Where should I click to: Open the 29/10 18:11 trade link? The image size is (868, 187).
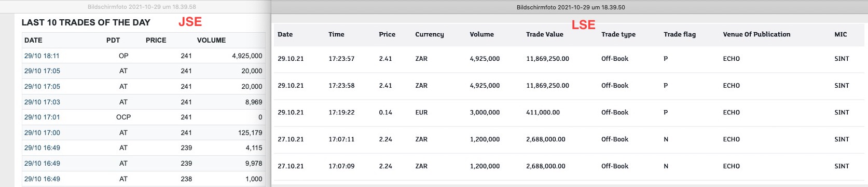pyautogui.click(x=42, y=56)
